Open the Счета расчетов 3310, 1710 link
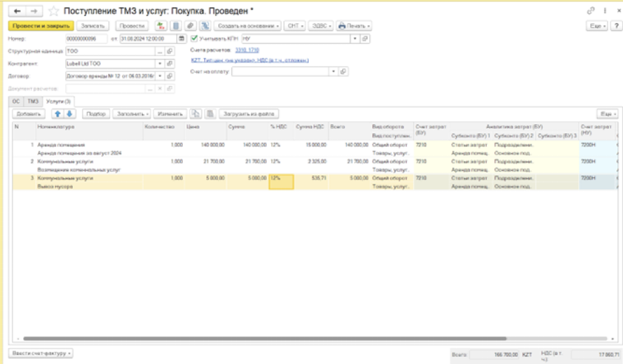This screenshot has width=623, height=364. pos(247,51)
